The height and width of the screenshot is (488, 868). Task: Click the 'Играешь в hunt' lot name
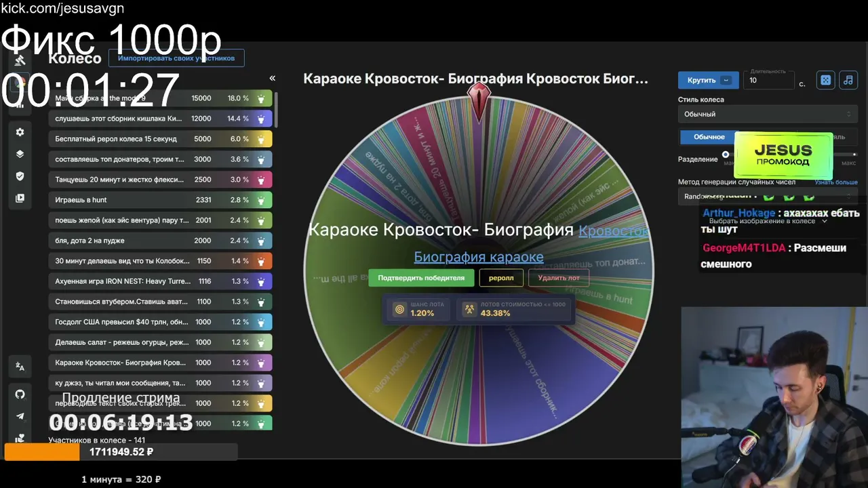pyautogui.click(x=81, y=200)
